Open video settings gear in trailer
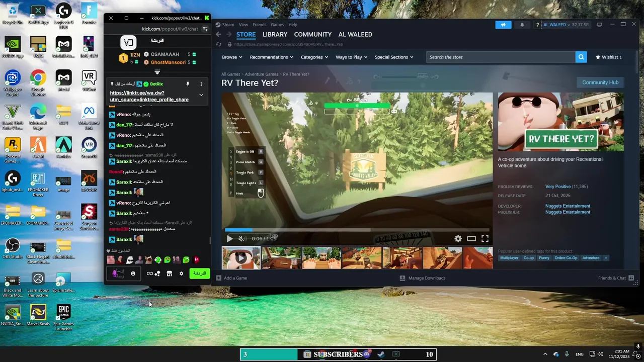This screenshot has width=644, height=362. [x=458, y=239]
